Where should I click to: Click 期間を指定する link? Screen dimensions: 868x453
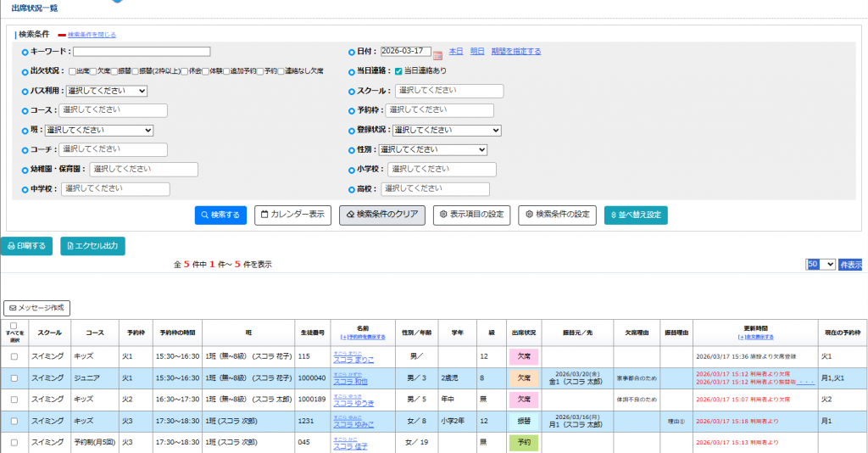(x=516, y=52)
